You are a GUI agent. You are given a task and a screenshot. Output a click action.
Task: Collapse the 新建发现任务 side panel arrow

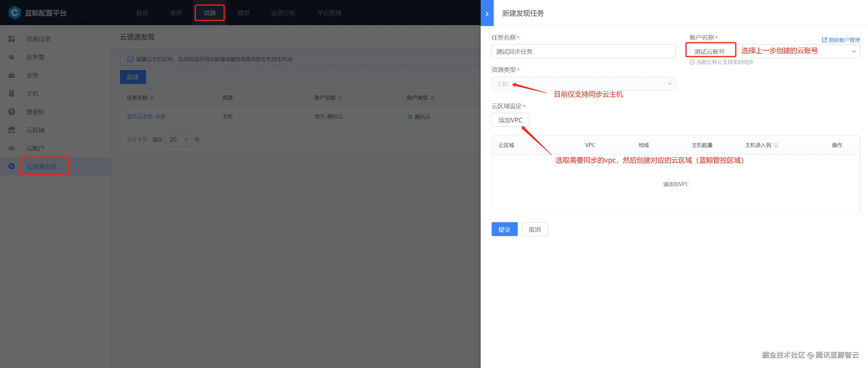click(x=487, y=14)
